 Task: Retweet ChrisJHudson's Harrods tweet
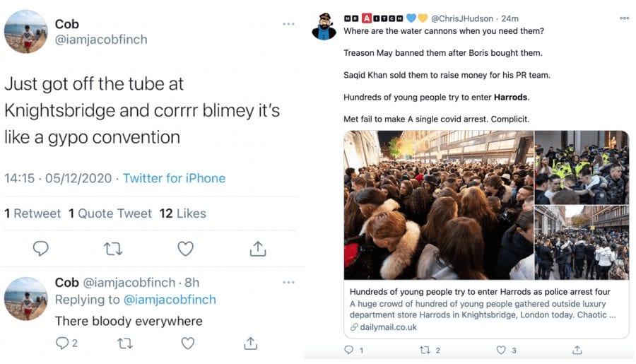(x=425, y=350)
